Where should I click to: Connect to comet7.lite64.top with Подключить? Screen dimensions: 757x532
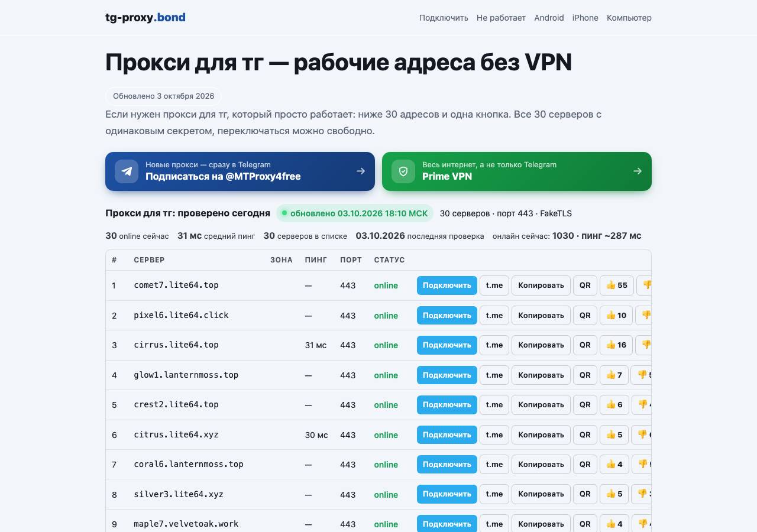pyautogui.click(x=447, y=286)
